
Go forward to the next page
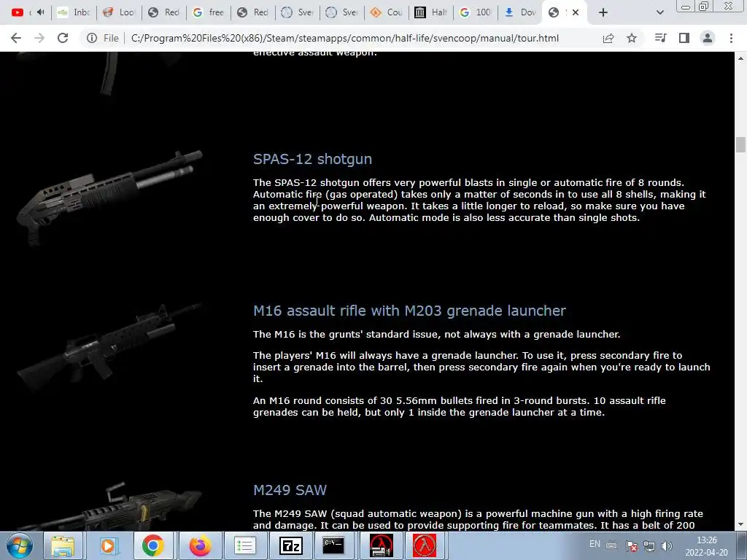[39, 38]
